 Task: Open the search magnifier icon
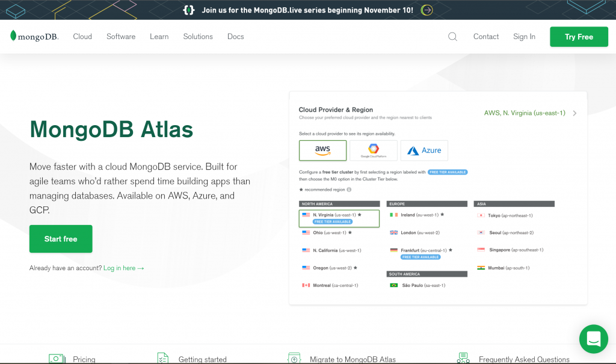coord(452,37)
